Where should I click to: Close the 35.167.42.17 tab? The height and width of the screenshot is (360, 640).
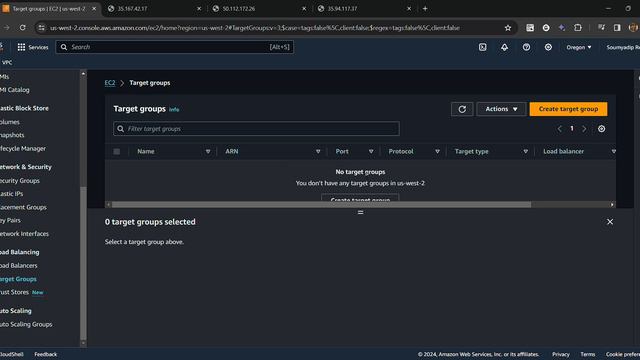pos(199,9)
